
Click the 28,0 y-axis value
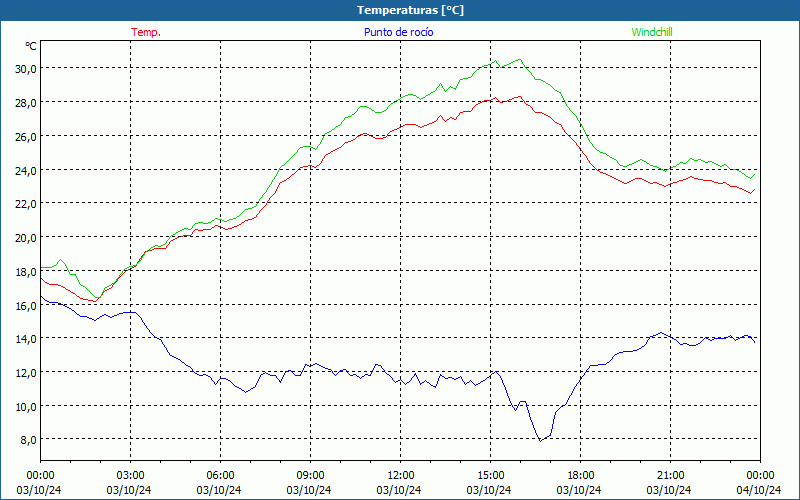tap(26, 103)
